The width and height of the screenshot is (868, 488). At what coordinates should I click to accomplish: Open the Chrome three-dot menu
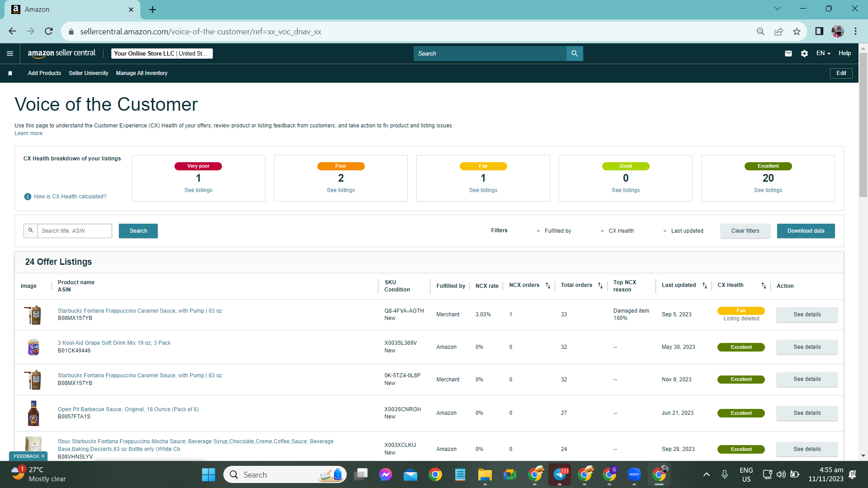pyautogui.click(x=855, y=31)
